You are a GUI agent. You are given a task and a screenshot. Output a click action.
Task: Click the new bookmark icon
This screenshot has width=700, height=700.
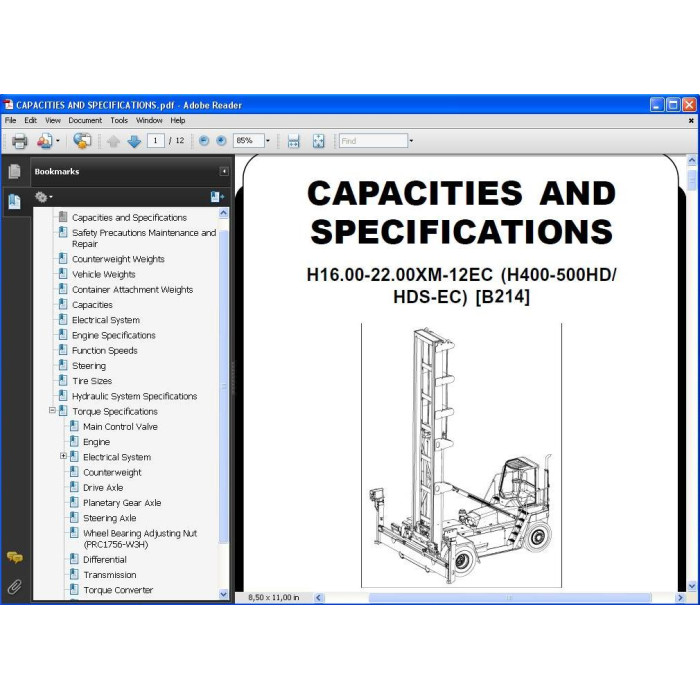[217, 197]
